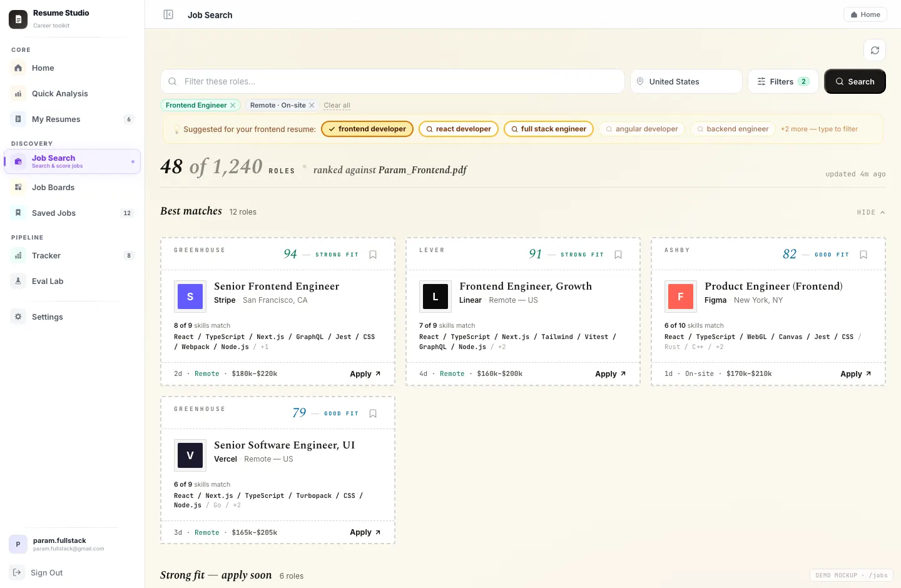Screen dimensions: 901x588
Task: Click the Home house icon in sidebar
Action: click(x=18, y=68)
